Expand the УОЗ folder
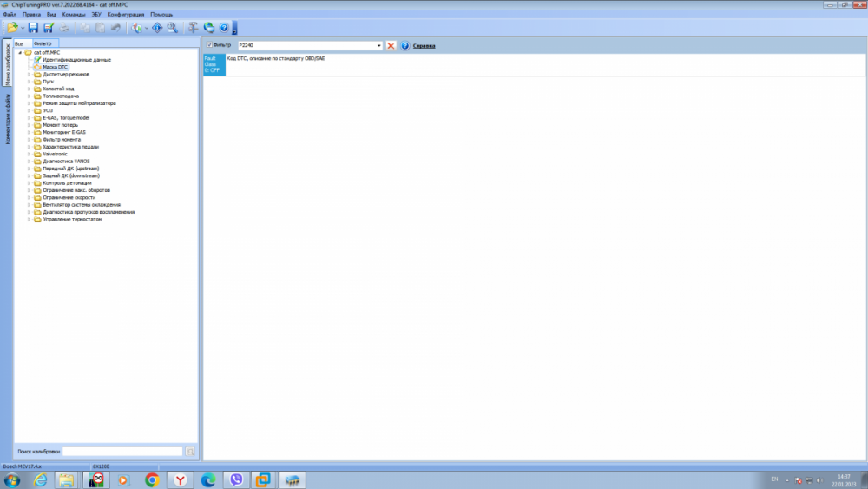The height and width of the screenshot is (489, 868). 30,110
